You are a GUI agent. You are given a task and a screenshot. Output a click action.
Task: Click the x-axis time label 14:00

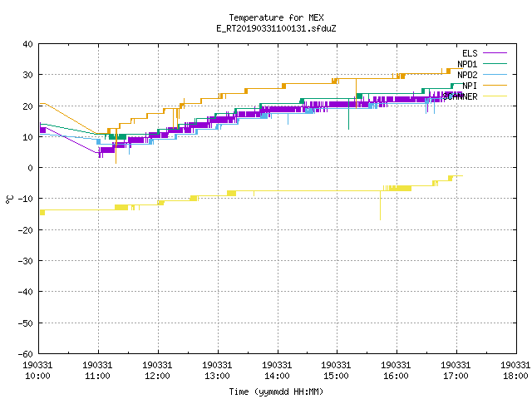277,376
